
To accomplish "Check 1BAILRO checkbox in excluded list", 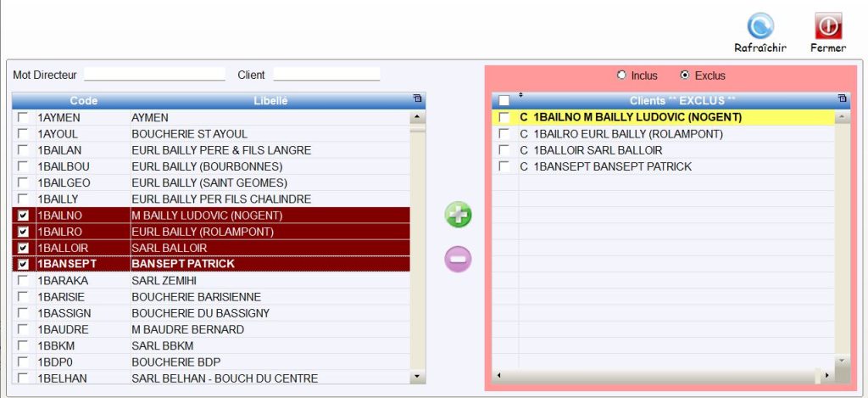I will [x=504, y=134].
